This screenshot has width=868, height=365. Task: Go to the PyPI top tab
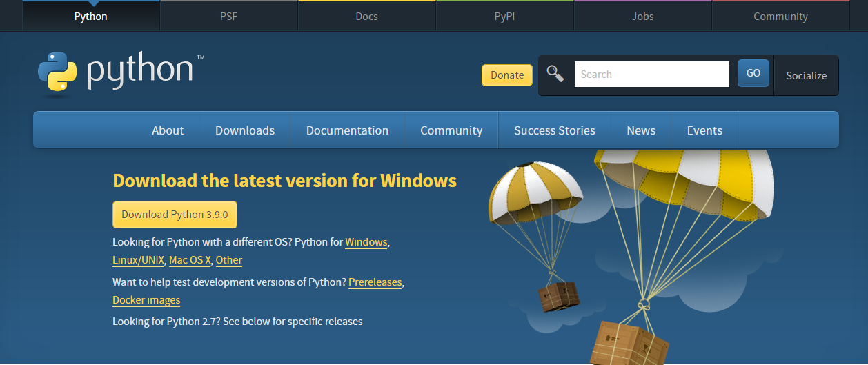click(x=505, y=16)
